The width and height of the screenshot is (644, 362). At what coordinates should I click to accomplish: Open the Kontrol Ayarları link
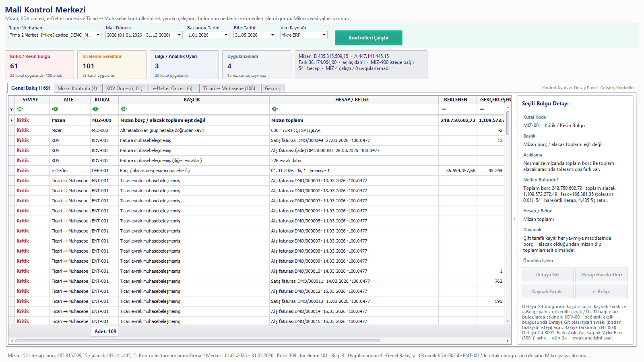tap(557, 88)
